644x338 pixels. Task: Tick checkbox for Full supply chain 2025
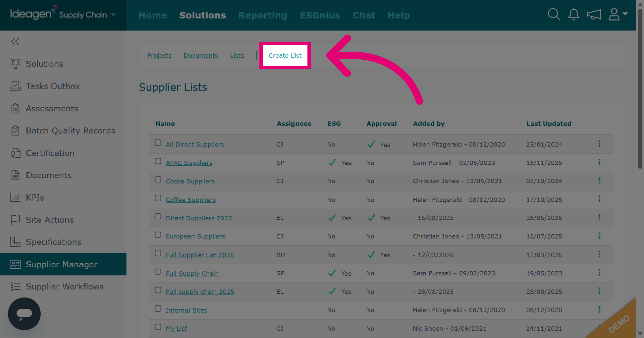click(158, 290)
